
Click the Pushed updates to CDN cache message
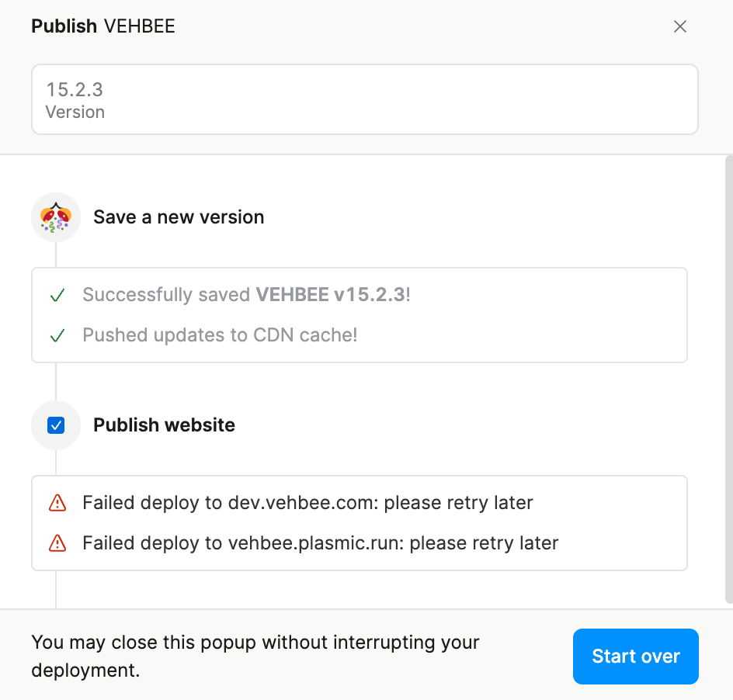pyautogui.click(x=220, y=335)
